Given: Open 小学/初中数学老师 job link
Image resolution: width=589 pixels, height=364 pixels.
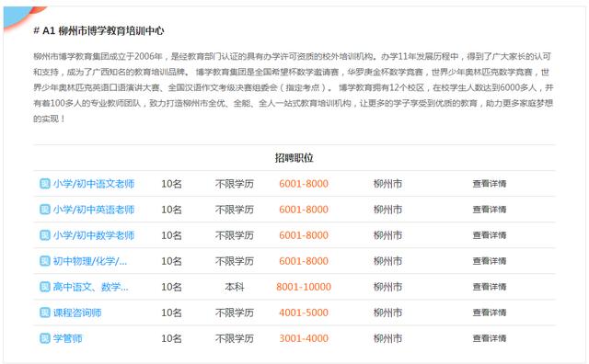Looking at the screenshot, I should (x=94, y=235).
